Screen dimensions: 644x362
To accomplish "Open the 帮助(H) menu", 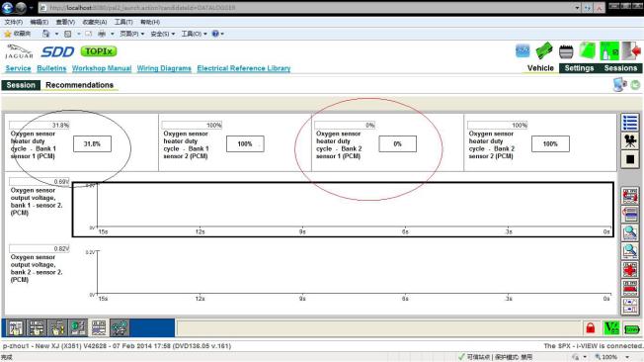I will (150, 22).
